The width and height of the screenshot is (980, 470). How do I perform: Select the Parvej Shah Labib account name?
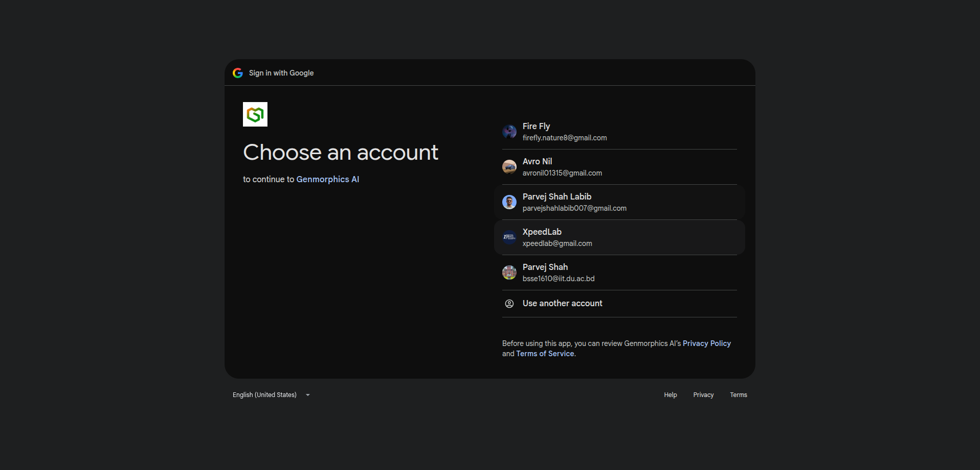point(557,196)
